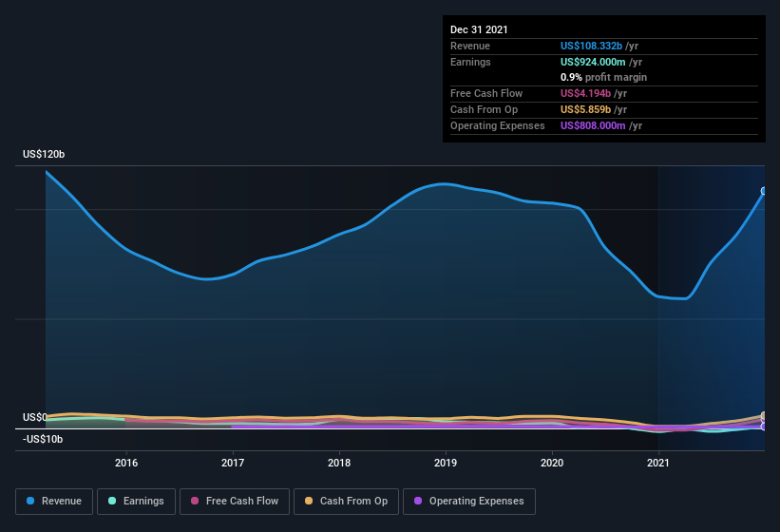Toggle the Free Cash Flow legend button
This screenshot has height=532, width=780.
coord(235,502)
